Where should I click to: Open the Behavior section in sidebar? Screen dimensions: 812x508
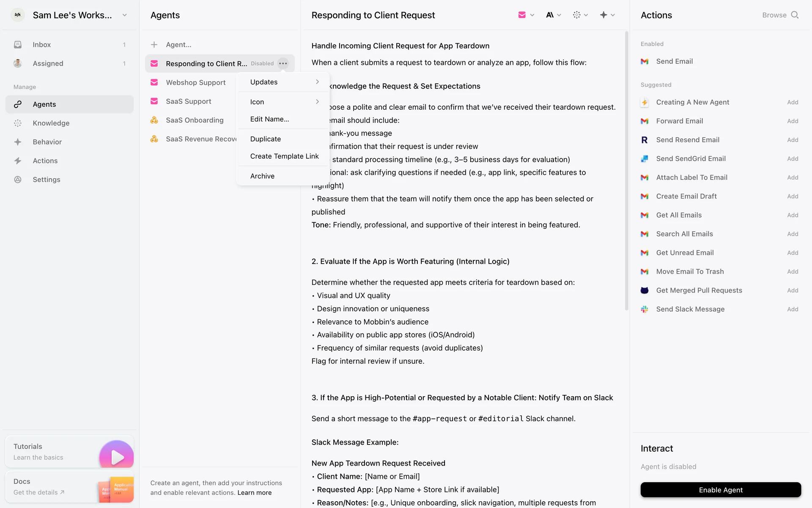(x=47, y=142)
